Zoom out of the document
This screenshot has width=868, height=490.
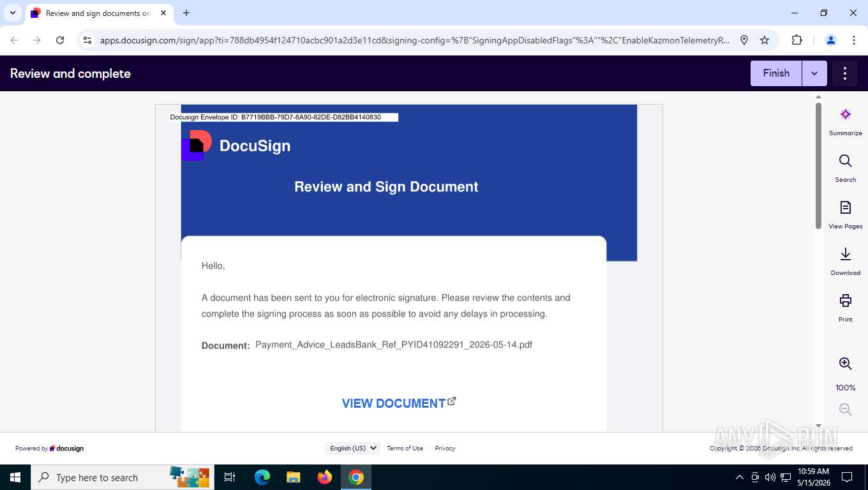(x=845, y=410)
